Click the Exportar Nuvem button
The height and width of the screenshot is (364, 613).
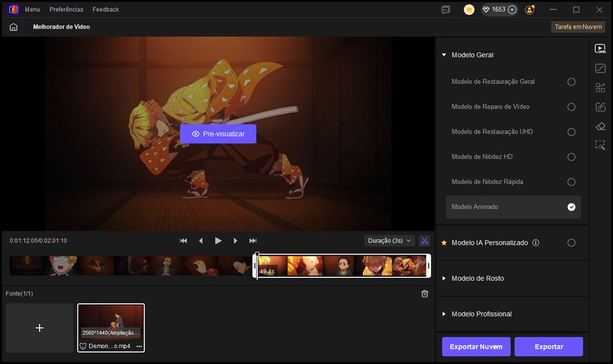[x=476, y=347]
